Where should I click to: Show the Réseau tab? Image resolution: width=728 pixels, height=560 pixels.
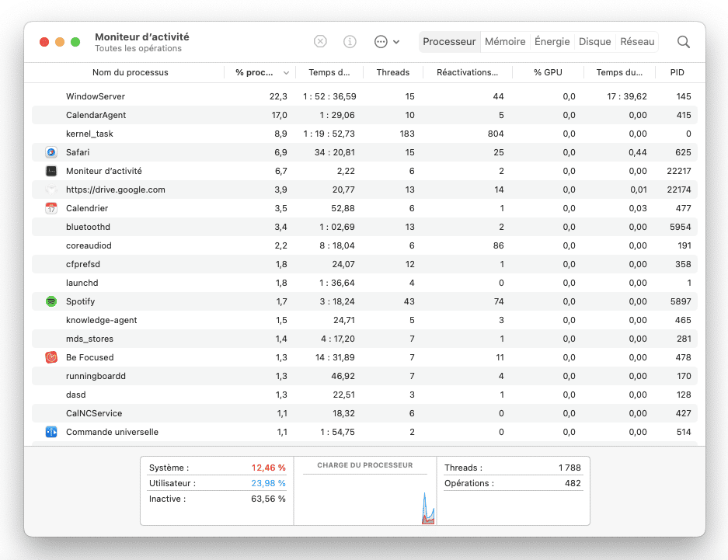(637, 42)
